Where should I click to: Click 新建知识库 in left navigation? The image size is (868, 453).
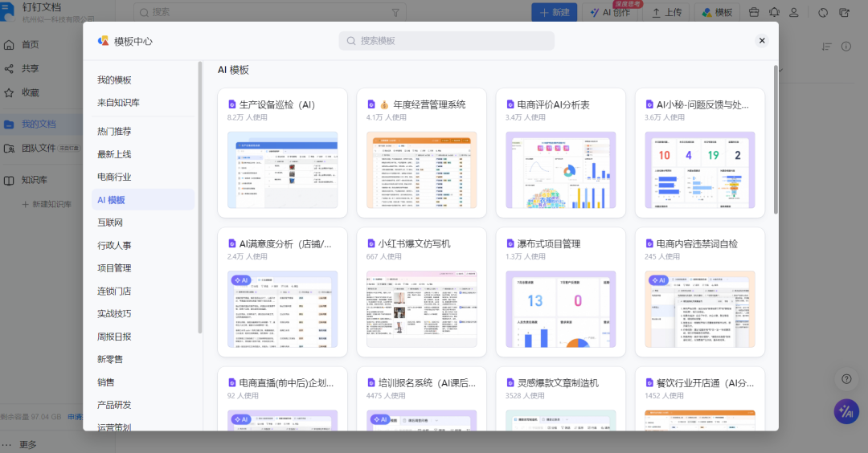(47, 204)
